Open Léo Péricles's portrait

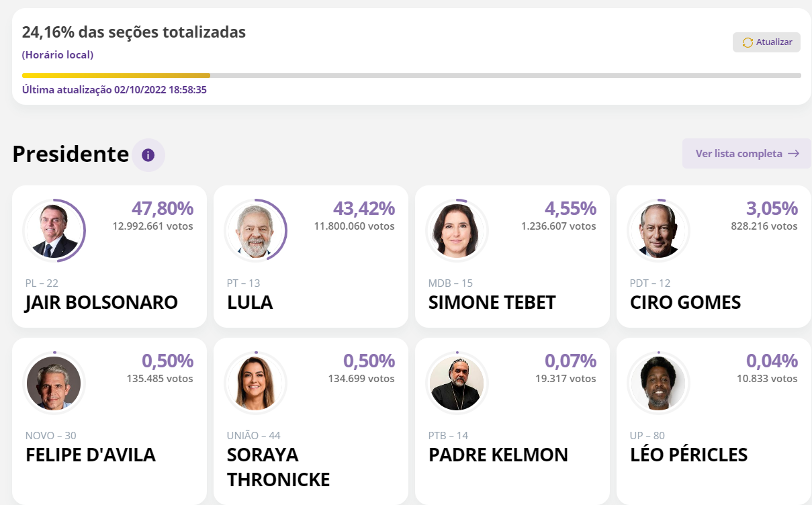[658, 383]
